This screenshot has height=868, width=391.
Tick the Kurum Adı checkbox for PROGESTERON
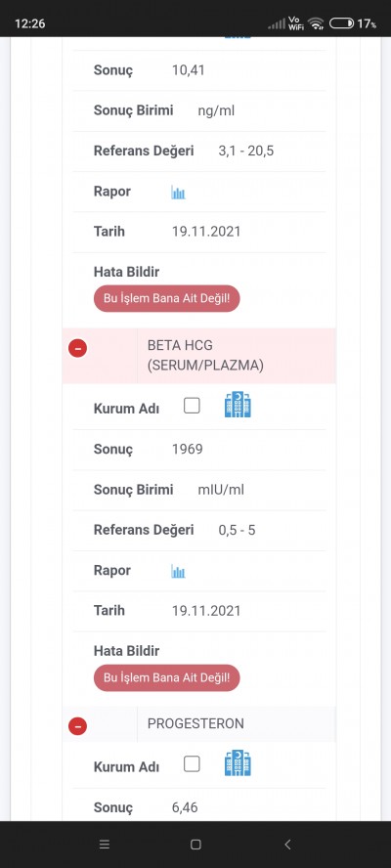192,764
